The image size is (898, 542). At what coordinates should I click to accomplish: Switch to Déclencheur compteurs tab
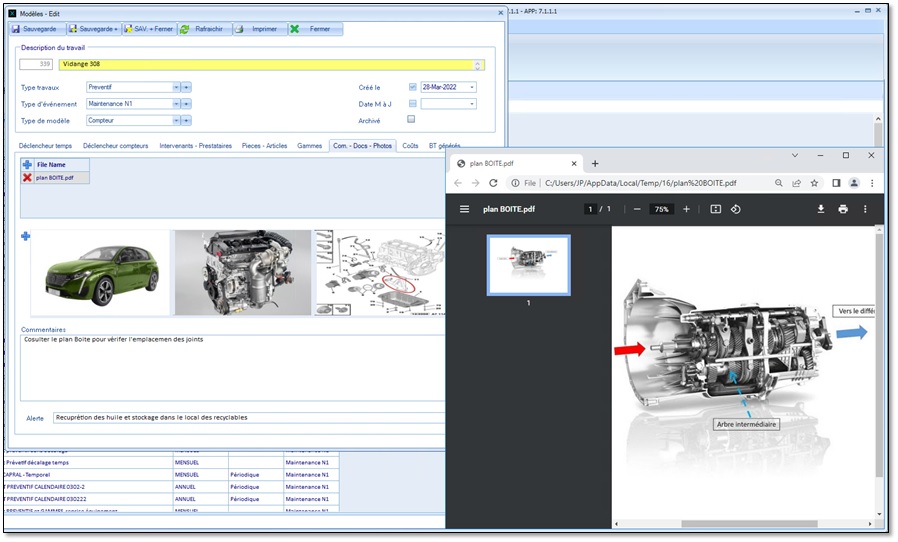pos(115,146)
